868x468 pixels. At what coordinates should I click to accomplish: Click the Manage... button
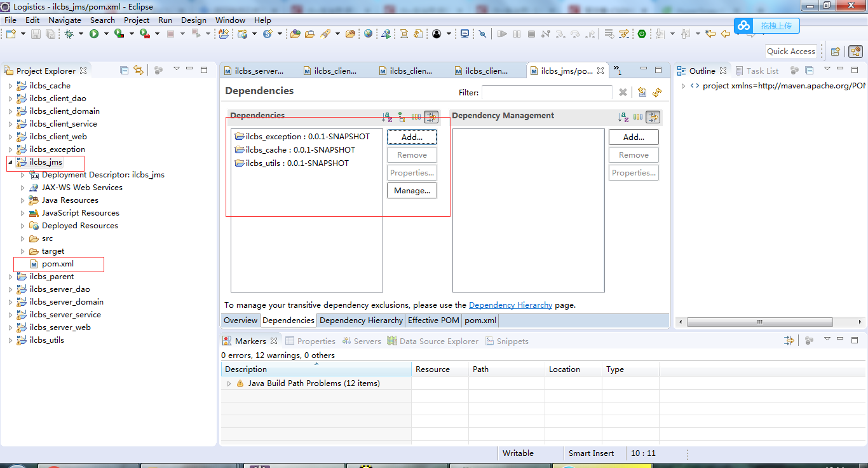(412, 191)
